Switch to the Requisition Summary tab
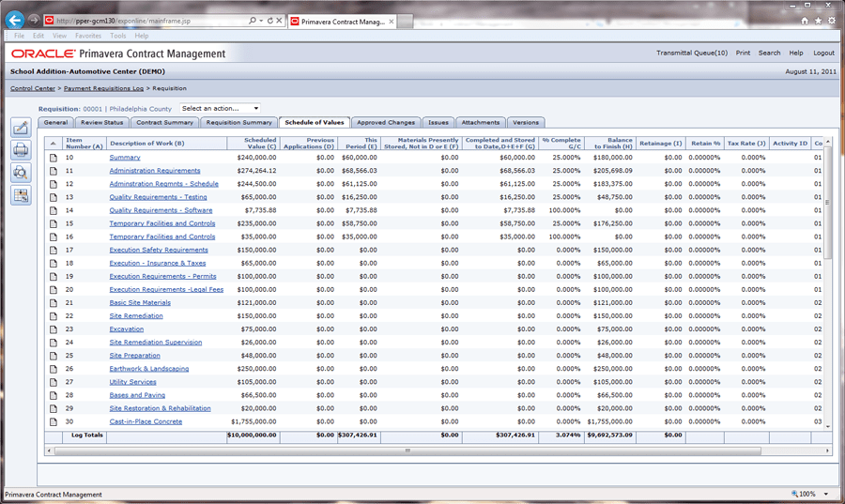845x504 pixels. click(238, 122)
